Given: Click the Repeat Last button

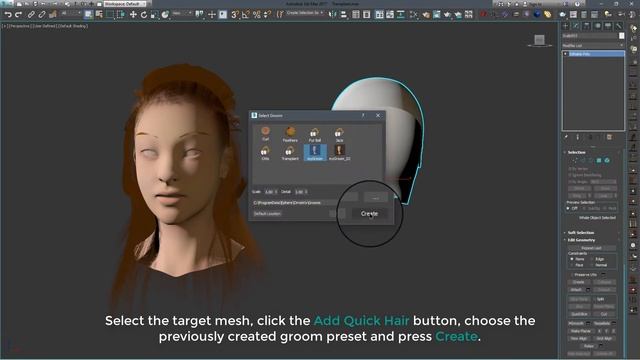Looking at the screenshot, I should (x=591, y=248).
